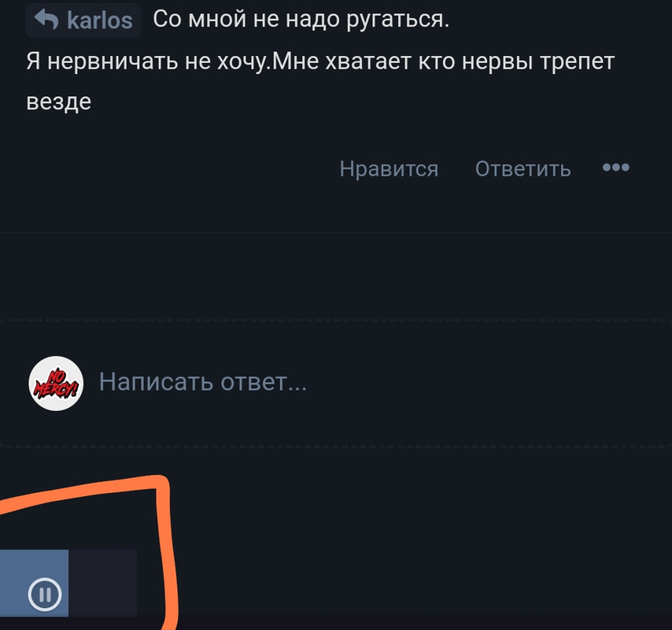Click the word ругаться in first line

[397, 20]
